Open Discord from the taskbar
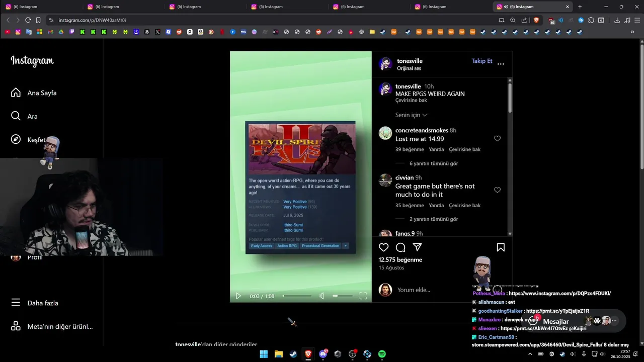This screenshot has width=644, height=362. [x=323, y=354]
